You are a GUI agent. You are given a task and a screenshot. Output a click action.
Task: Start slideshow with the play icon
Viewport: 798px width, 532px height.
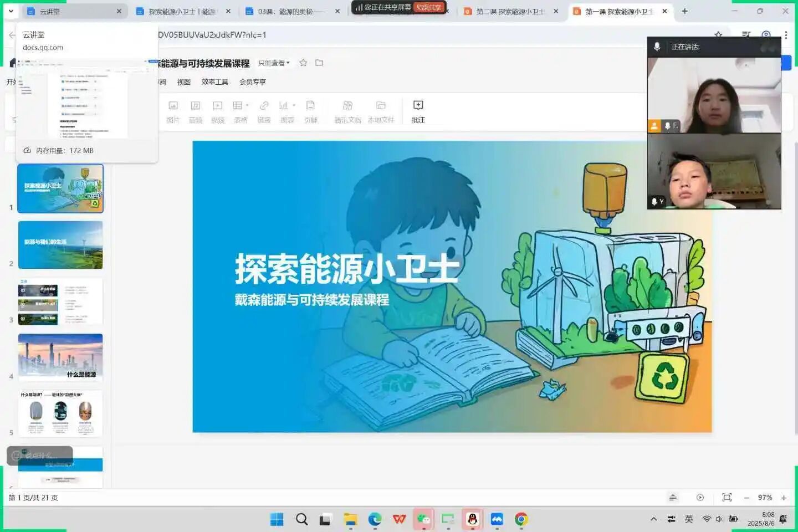click(x=700, y=498)
